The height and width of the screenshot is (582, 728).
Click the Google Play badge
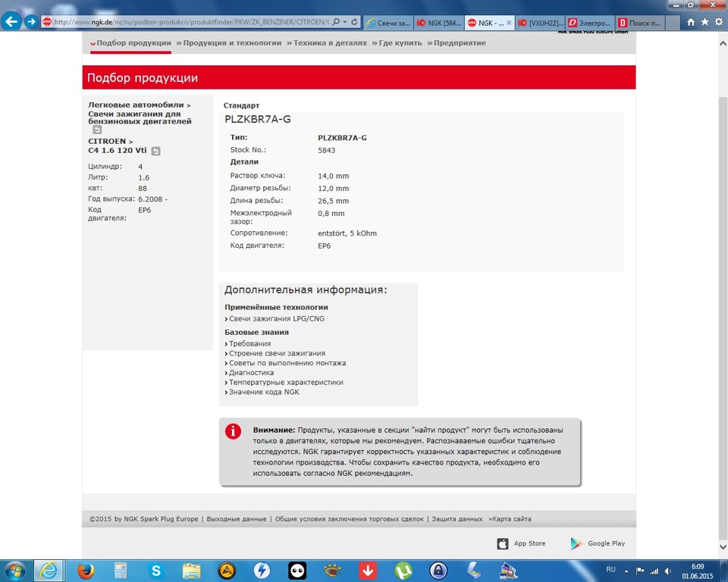coord(598,543)
